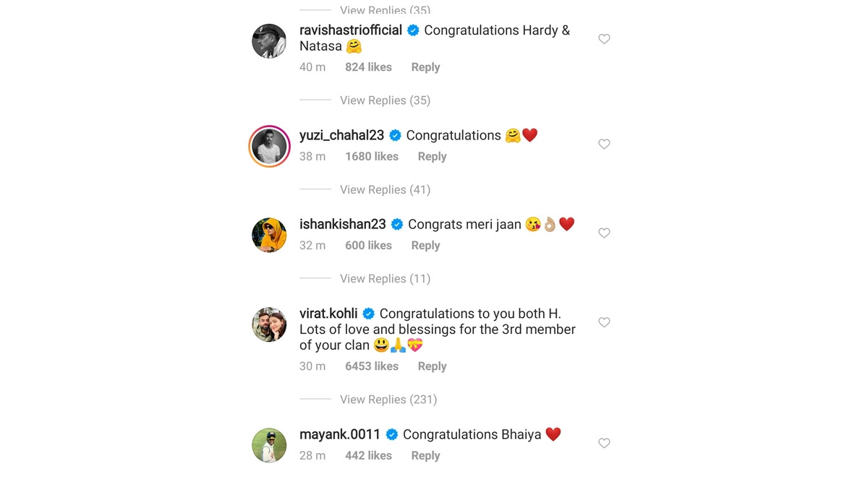Tap heart icon beside mayank.0011's comment
868x482 pixels.
point(604,443)
